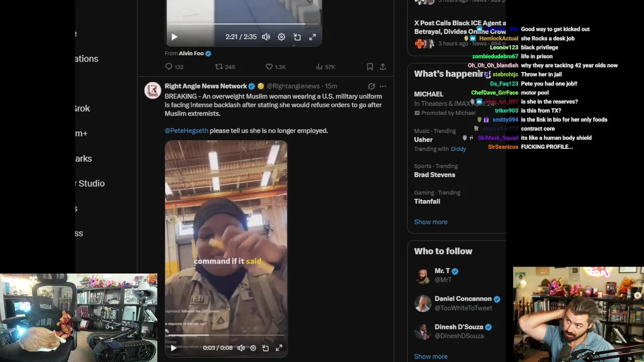Click the Grok icon on the Right Angle News post
The height and width of the screenshot is (362, 644).
(371, 86)
